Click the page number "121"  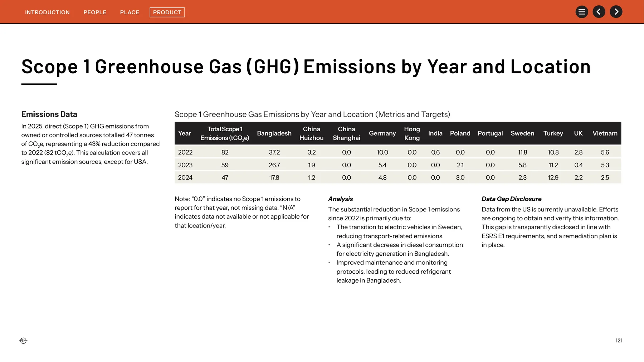click(x=619, y=341)
